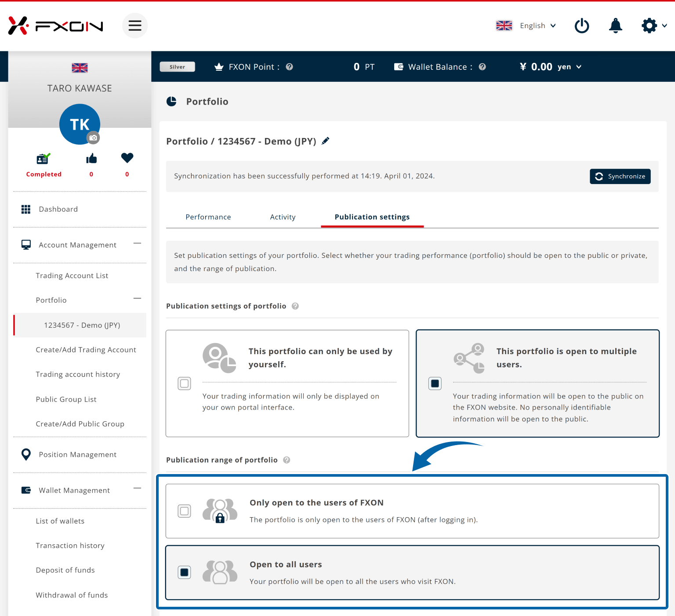Click the Dashboard grid icon
675x616 pixels.
[x=26, y=209]
